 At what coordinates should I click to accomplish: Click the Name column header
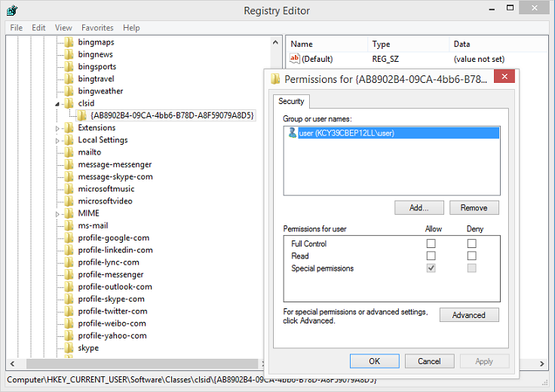point(327,44)
